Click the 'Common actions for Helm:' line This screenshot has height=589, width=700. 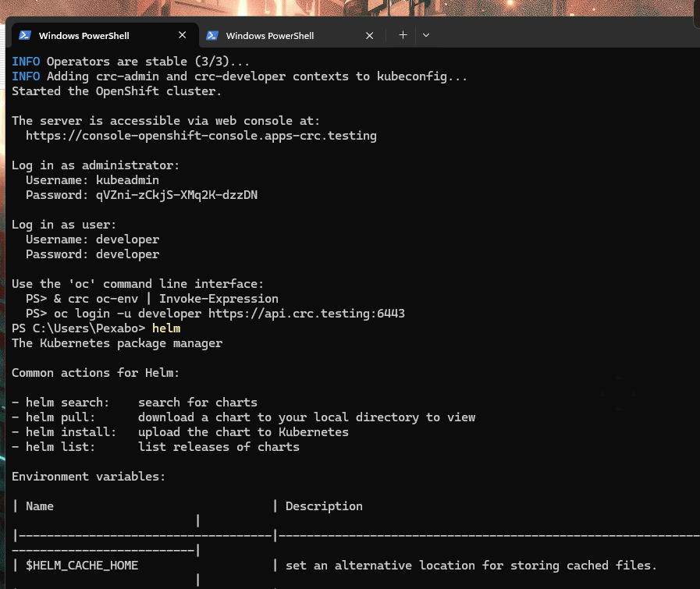click(95, 373)
